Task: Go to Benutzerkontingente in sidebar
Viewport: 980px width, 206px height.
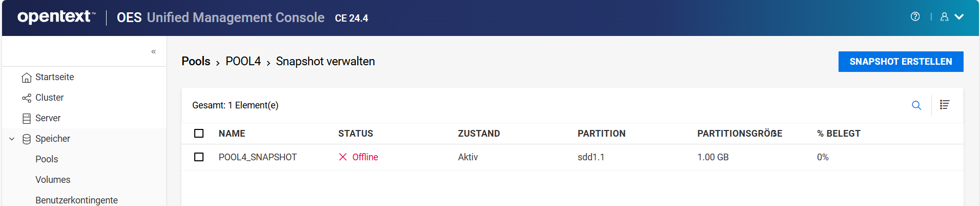Action: click(76, 200)
